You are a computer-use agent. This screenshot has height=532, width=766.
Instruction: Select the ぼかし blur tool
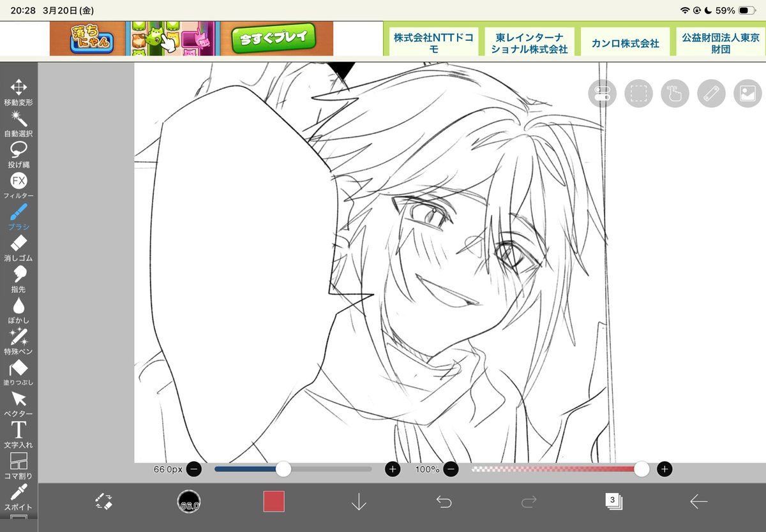pyautogui.click(x=19, y=311)
